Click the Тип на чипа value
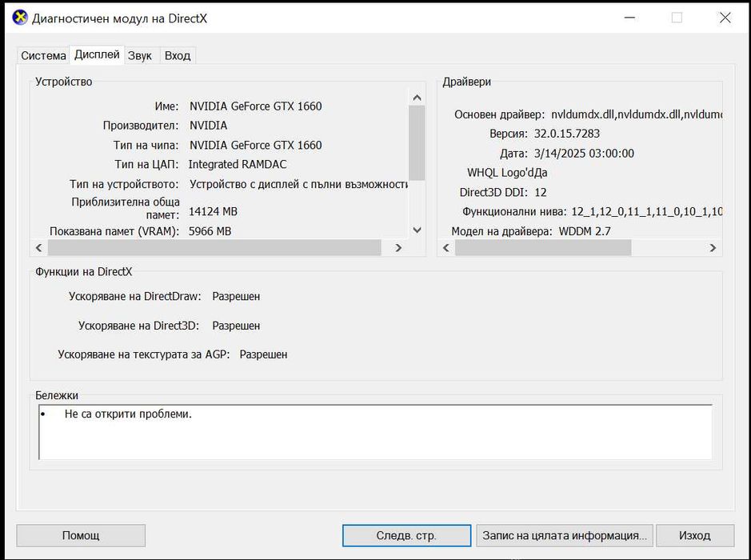 point(256,145)
